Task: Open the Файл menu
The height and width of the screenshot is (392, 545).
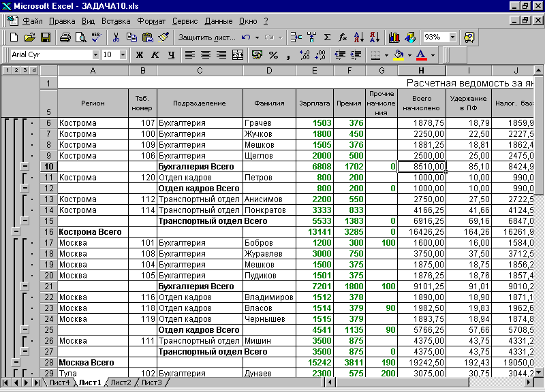Action: [33, 21]
